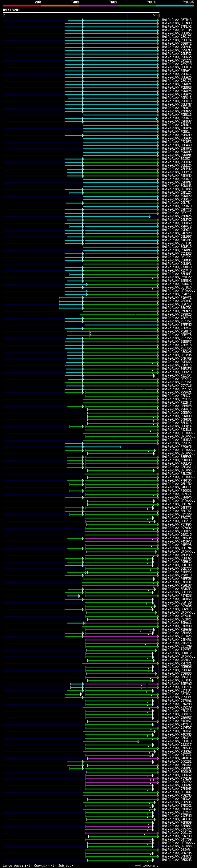197x868 pixels.
Task: Select hit label UniRef100_Q2KM86
Action: 177,260
